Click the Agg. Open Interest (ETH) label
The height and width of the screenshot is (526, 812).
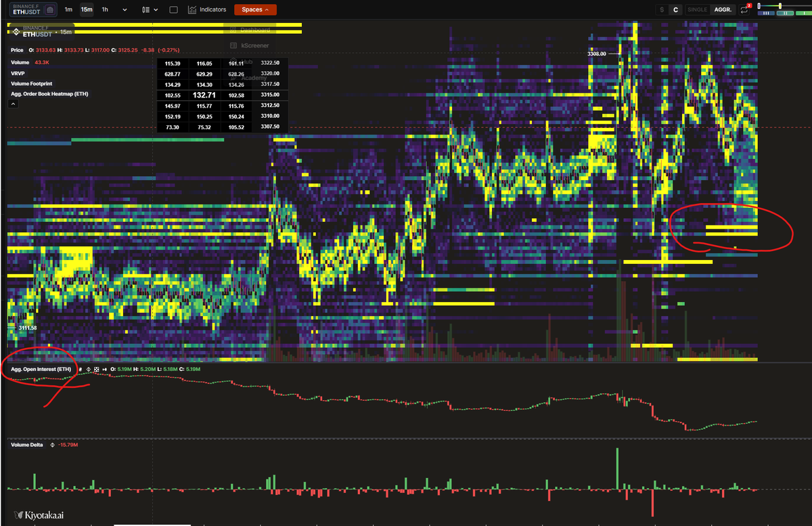click(x=41, y=369)
